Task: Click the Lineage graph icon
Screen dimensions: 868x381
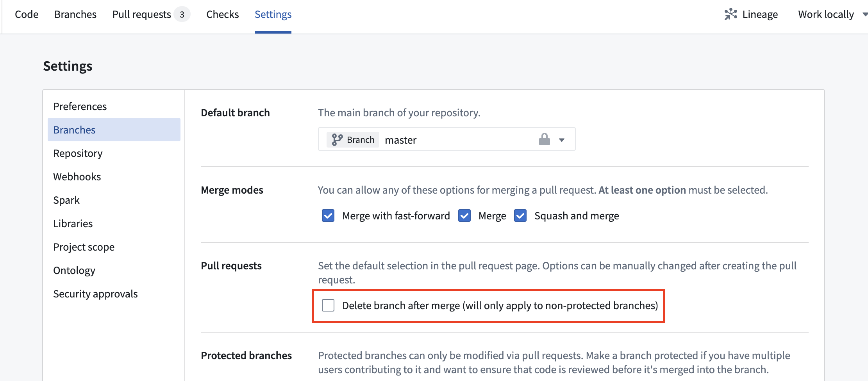Action: click(730, 14)
